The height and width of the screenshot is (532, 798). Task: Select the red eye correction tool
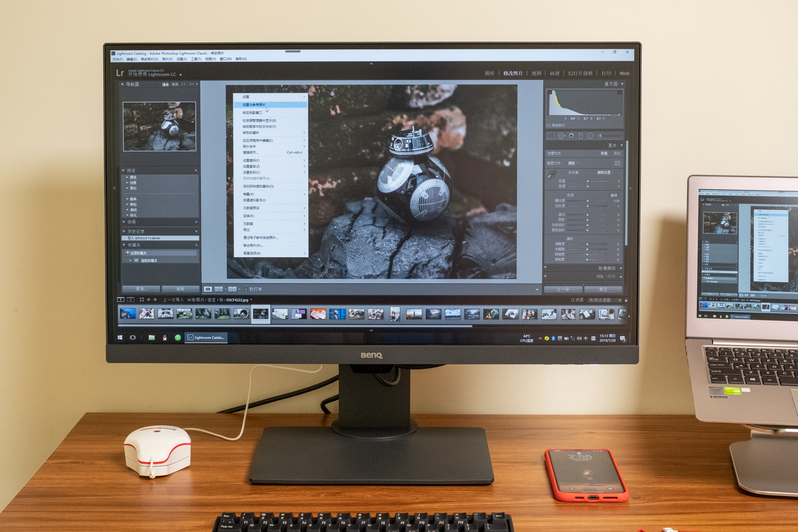pyautogui.click(x=571, y=136)
